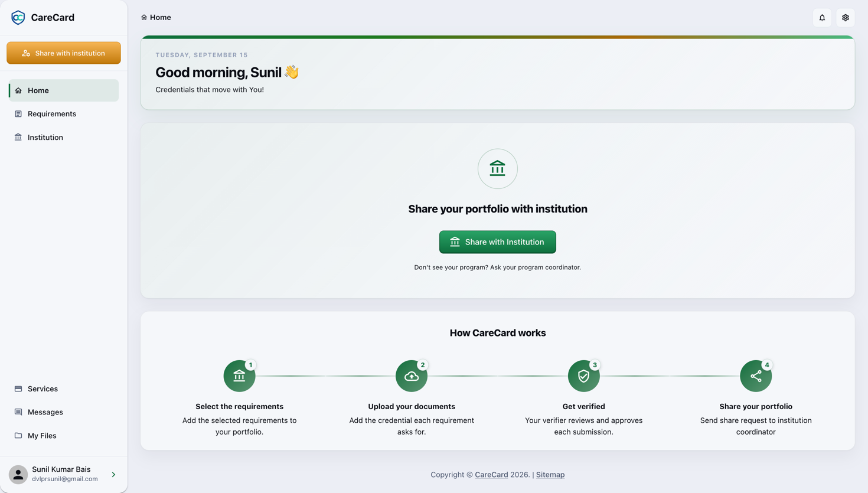Open Requirements in the sidebar
This screenshot has width=868, height=493.
[x=64, y=114]
